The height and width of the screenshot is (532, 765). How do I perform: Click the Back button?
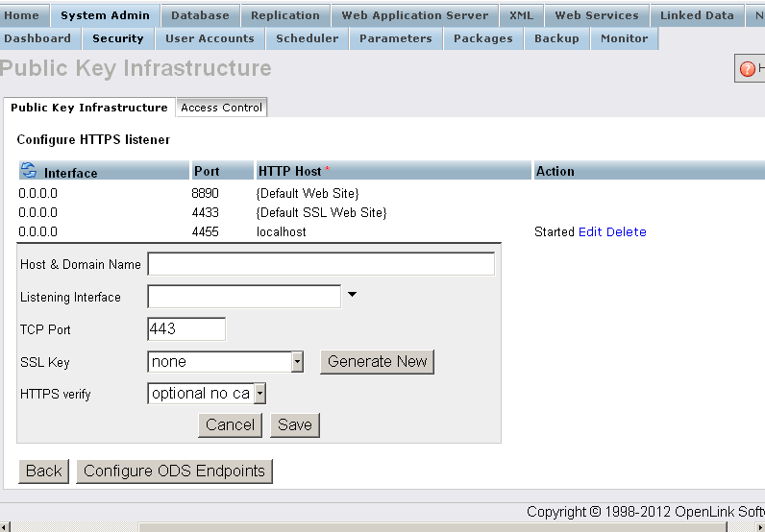tap(44, 471)
